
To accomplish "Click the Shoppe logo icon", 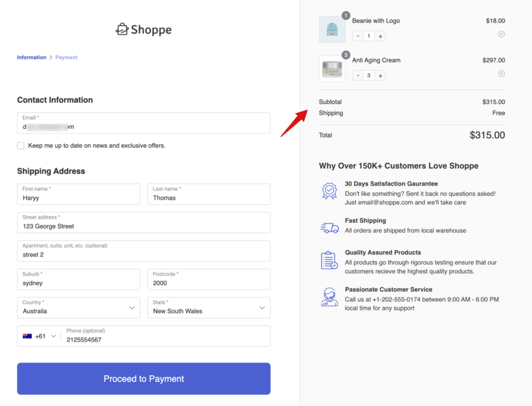I will (122, 30).
